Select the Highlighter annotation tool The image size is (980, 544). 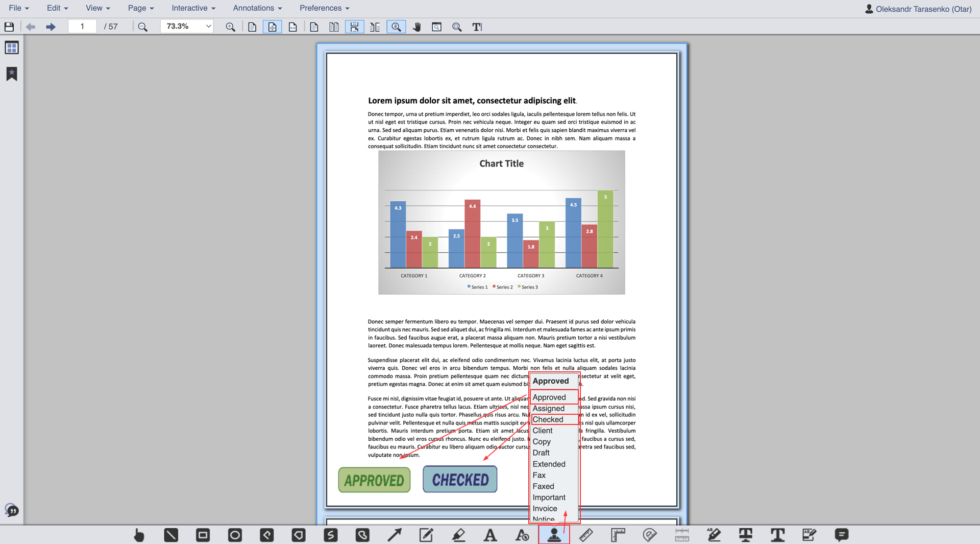[458, 535]
